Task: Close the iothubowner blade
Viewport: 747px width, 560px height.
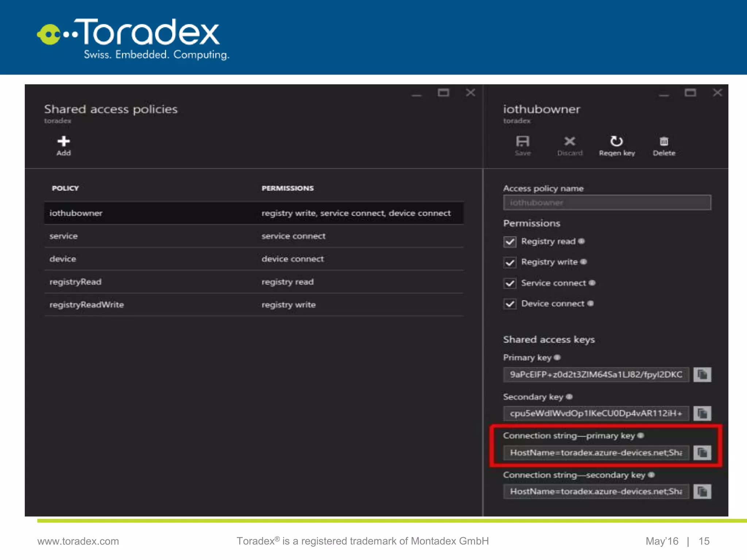Action: tap(717, 93)
